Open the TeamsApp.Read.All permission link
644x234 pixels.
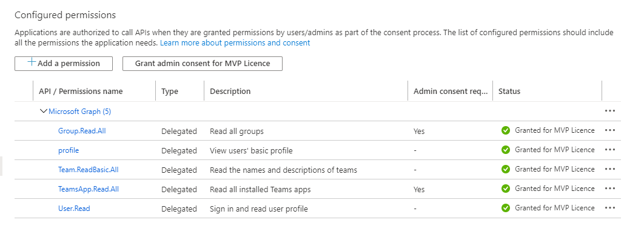click(x=89, y=189)
